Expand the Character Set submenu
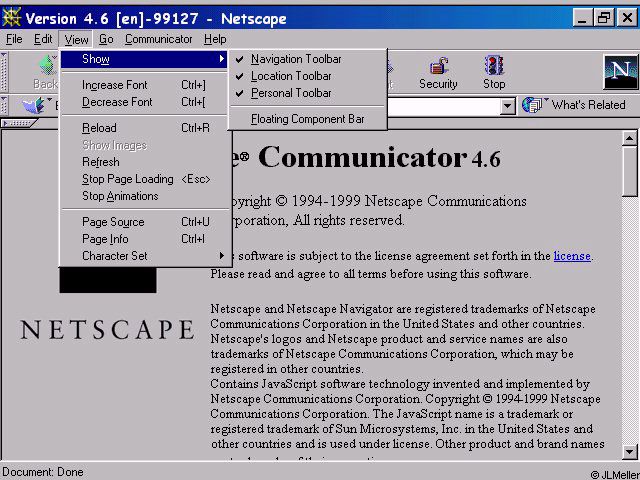Screen dimensions: 640x480 pos(144,256)
